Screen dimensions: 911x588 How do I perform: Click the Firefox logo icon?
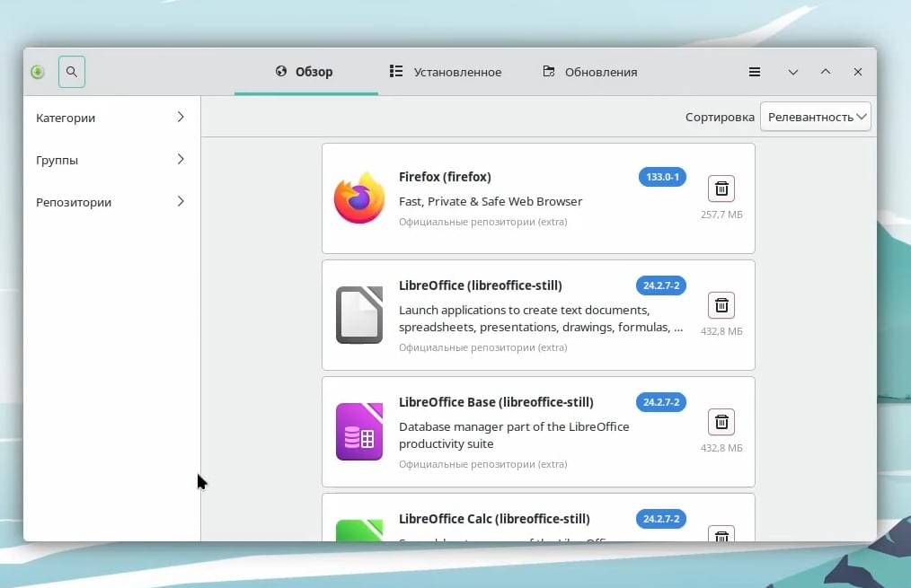click(x=359, y=197)
